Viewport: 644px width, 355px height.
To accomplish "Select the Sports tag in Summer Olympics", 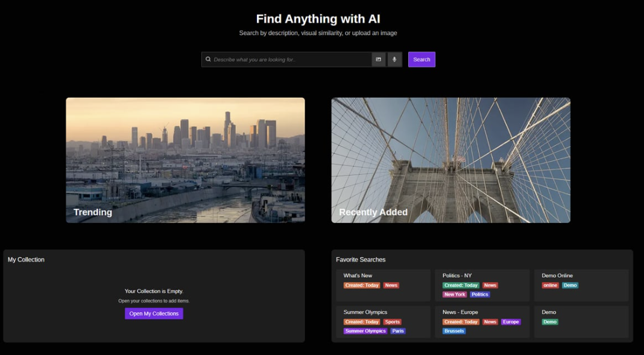I will click(x=392, y=322).
